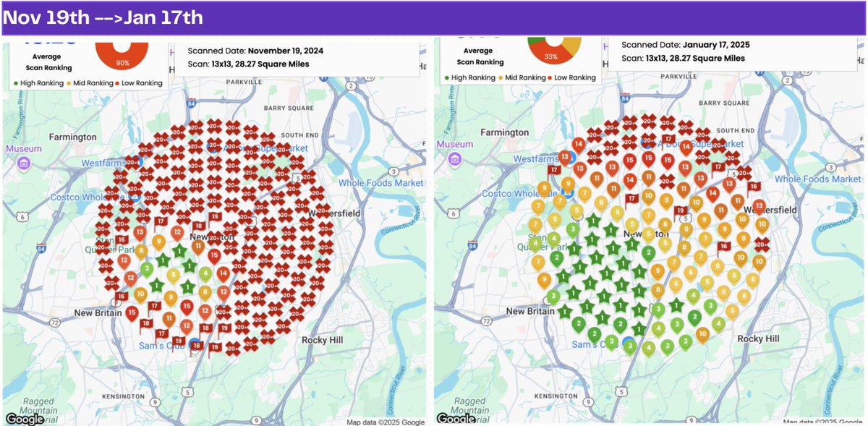868x426 pixels.
Task: Click the 'Nov 19th -->Jan 17th' header title
Action: [x=103, y=18]
